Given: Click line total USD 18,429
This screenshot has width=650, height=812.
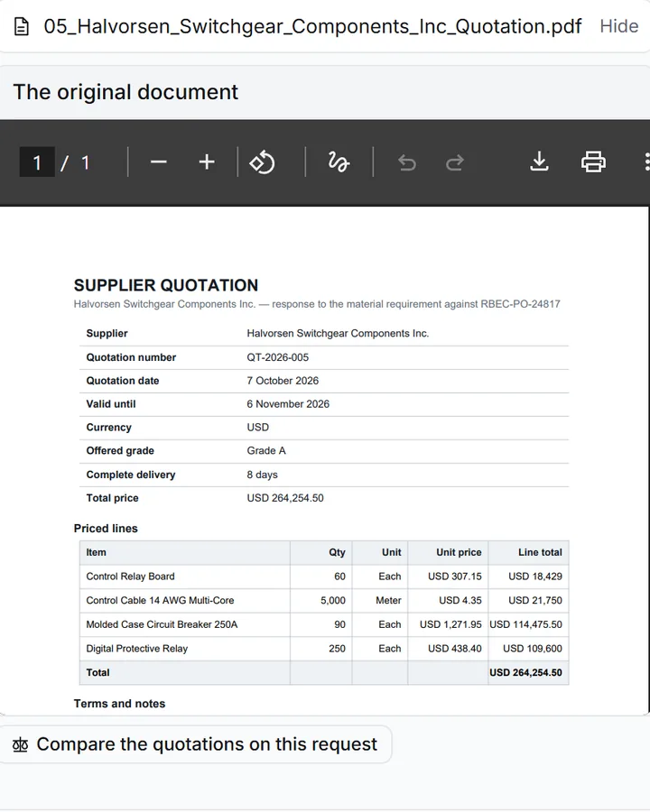Looking at the screenshot, I should click(x=535, y=577).
